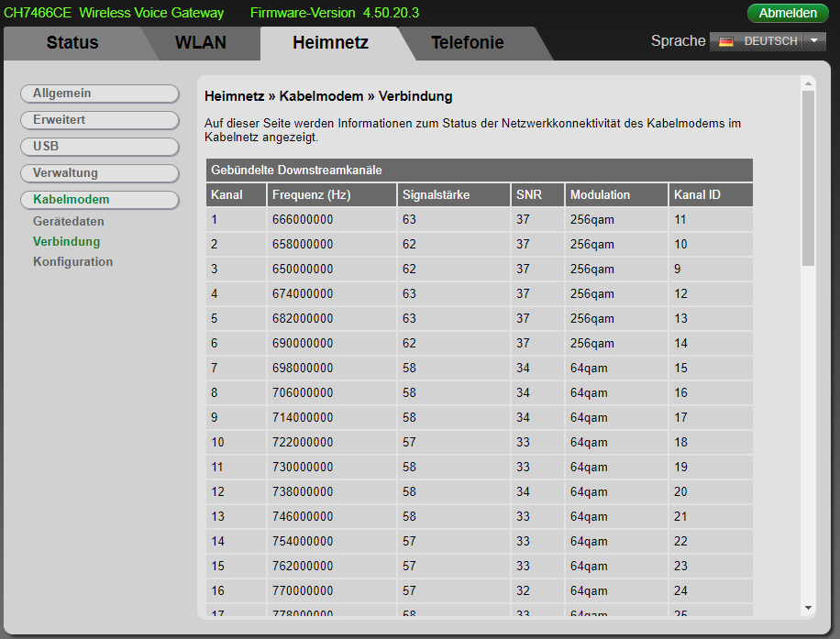The height and width of the screenshot is (639, 840).
Task: Click the Frequenz (Hz) column header
Action: coord(332,195)
